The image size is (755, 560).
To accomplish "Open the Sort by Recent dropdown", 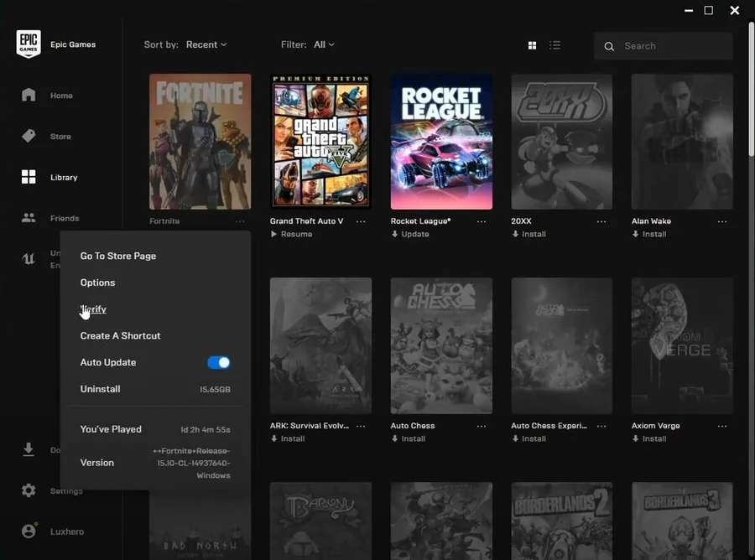I will [x=206, y=44].
